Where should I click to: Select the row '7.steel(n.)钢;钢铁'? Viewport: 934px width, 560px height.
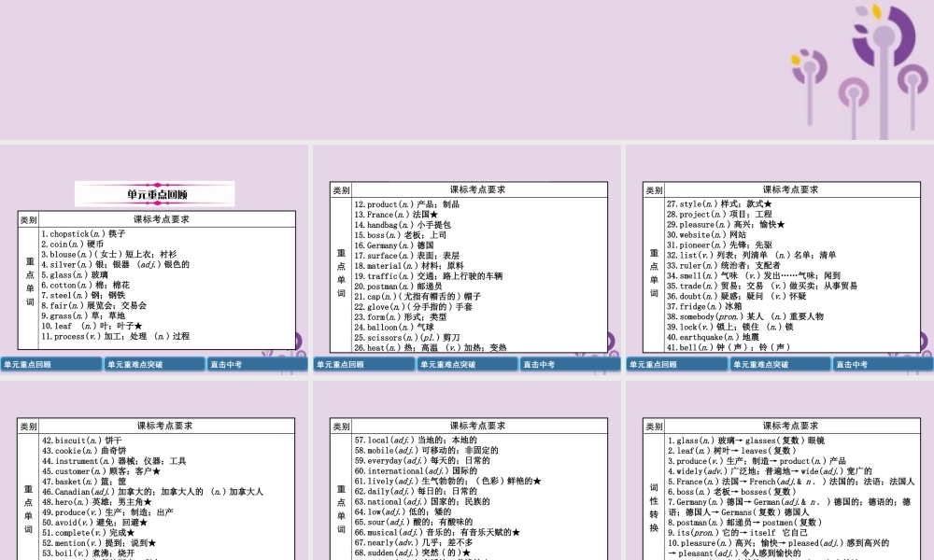(83, 295)
